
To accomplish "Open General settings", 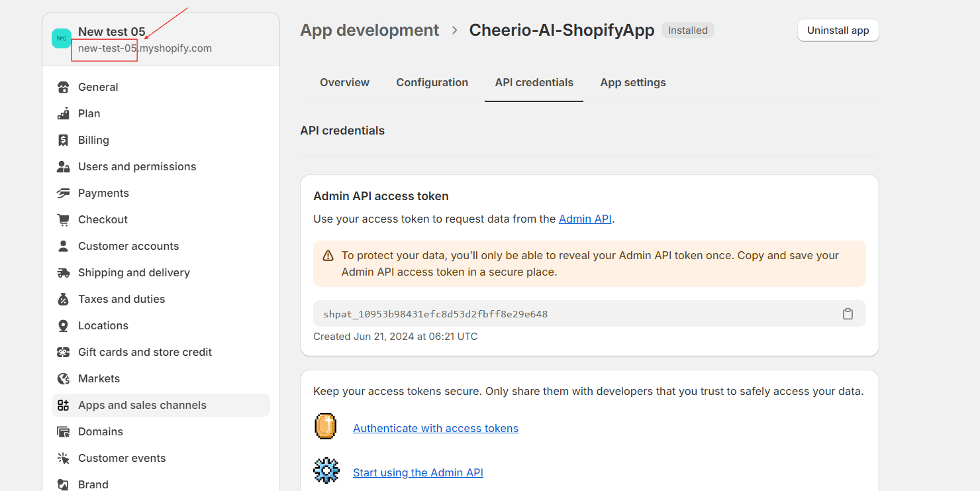I will [161, 87].
